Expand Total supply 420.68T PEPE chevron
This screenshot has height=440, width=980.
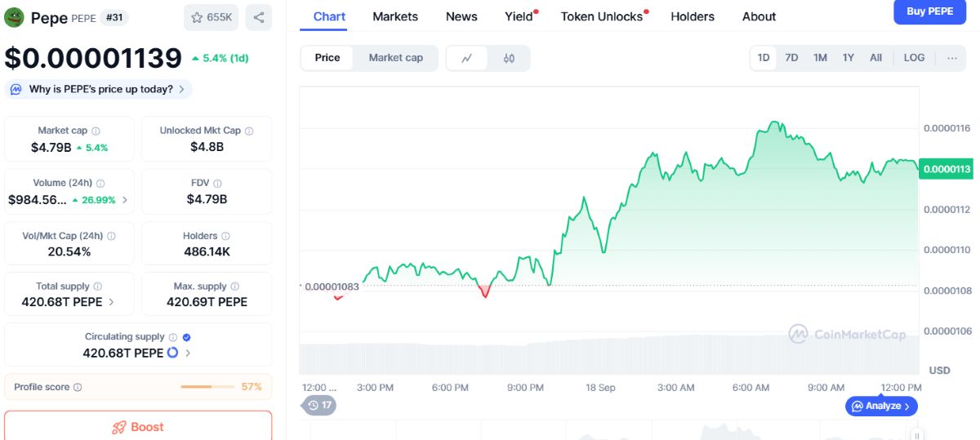coord(111,302)
